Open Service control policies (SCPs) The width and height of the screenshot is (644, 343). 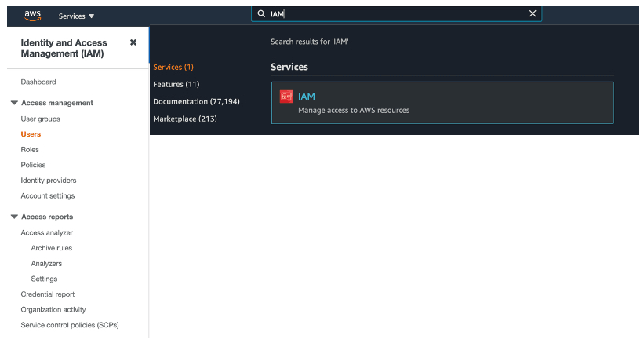click(70, 325)
